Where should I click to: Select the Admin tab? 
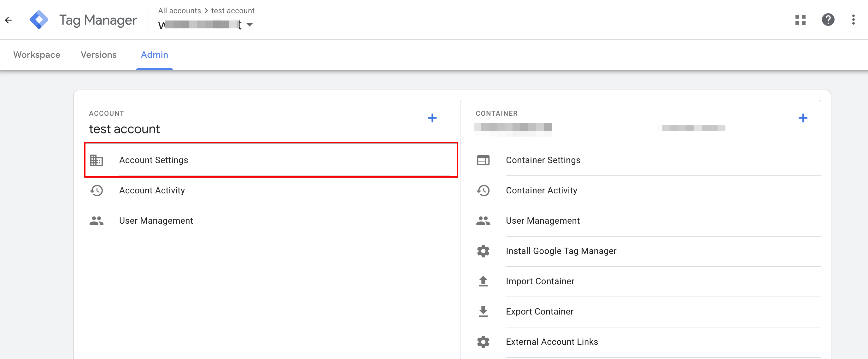coord(154,55)
